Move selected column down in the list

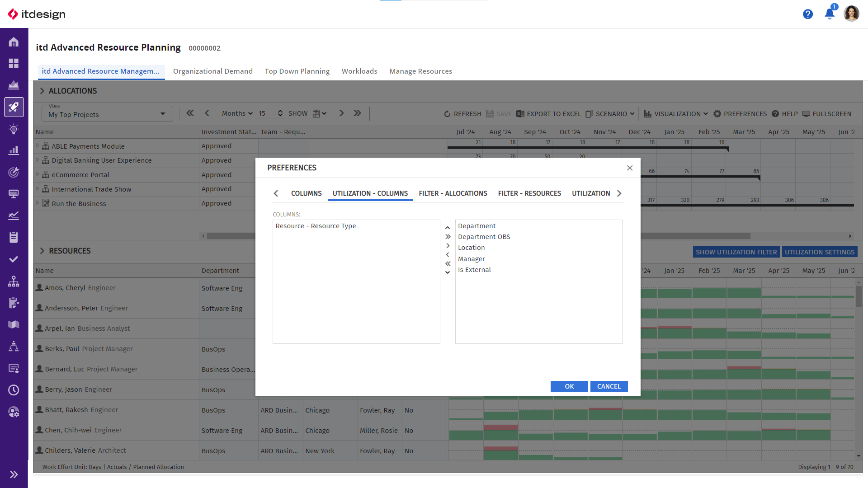tap(448, 272)
